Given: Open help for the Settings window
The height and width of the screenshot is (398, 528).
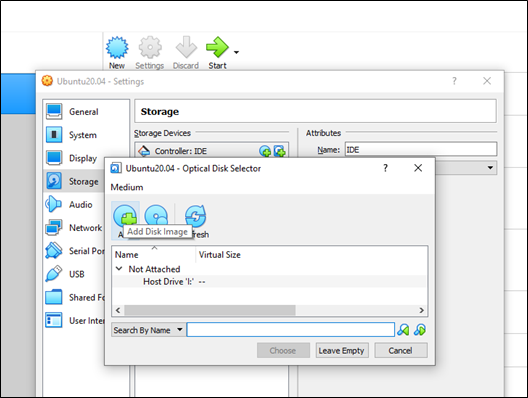Looking at the screenshot, I should click(454, 81).
